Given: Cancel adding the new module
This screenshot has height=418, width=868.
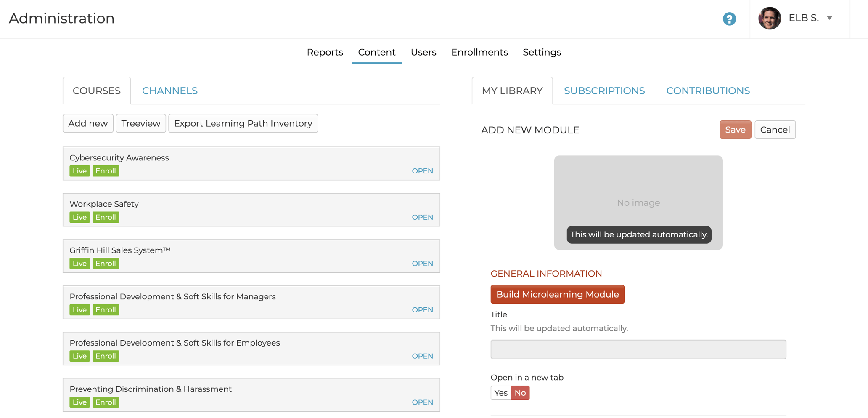Looking at the screenshot, I should [x=775, y=130].
